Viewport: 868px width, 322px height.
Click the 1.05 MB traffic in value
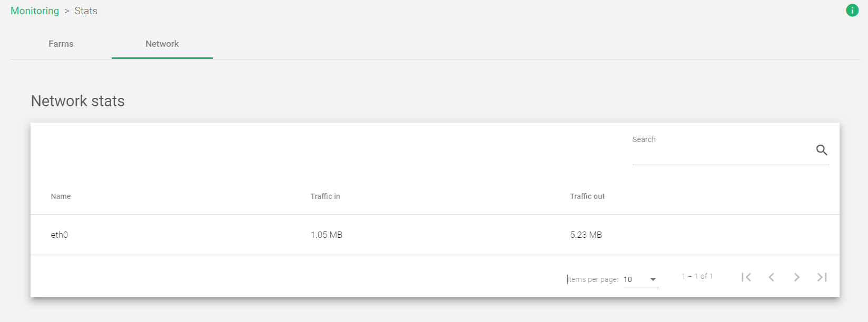coord(327,235)
